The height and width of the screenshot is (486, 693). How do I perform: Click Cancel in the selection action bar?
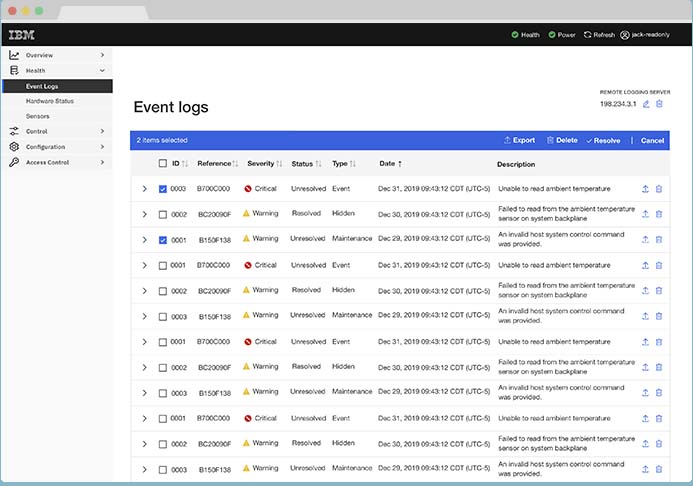click(x=652, y=140)
